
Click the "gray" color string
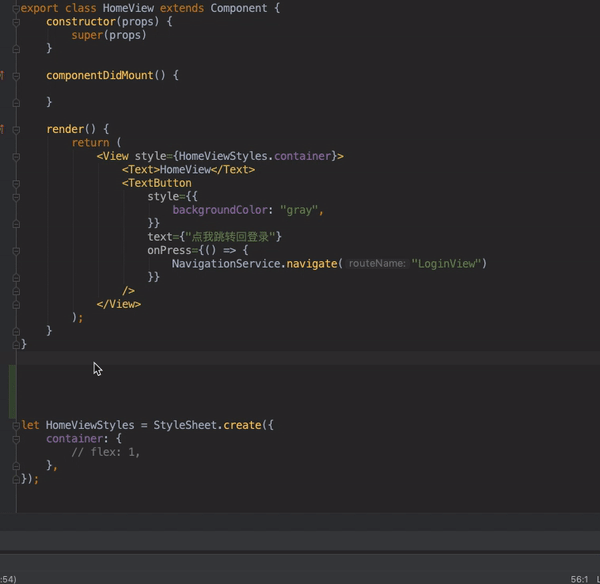pyautogui.click(x=299, y=210)
